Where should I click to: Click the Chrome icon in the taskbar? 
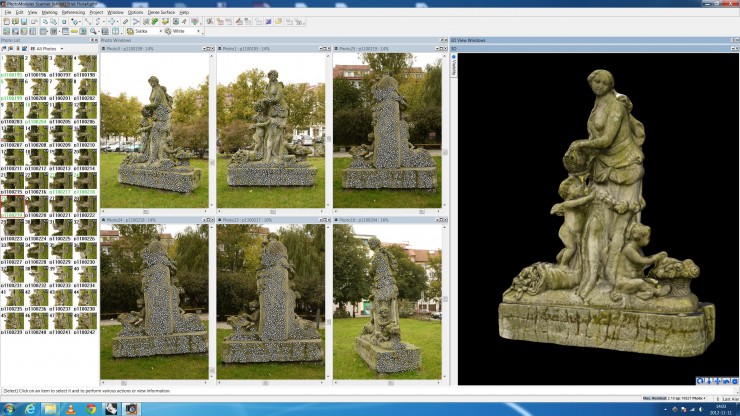[x=91, y=408]
